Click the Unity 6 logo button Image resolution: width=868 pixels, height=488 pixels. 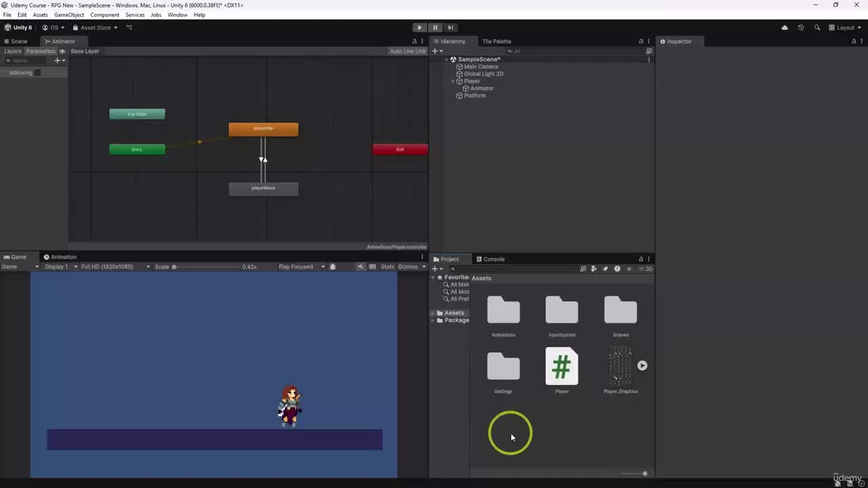(18, 28)
